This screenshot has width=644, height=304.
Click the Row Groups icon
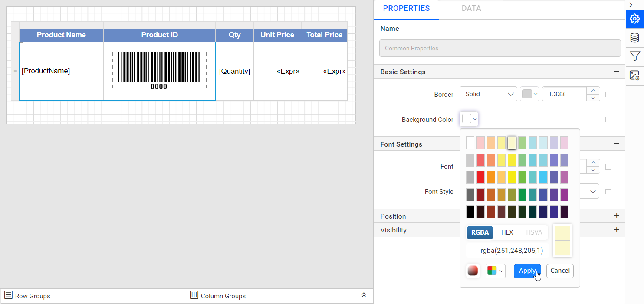coord(8,295)
